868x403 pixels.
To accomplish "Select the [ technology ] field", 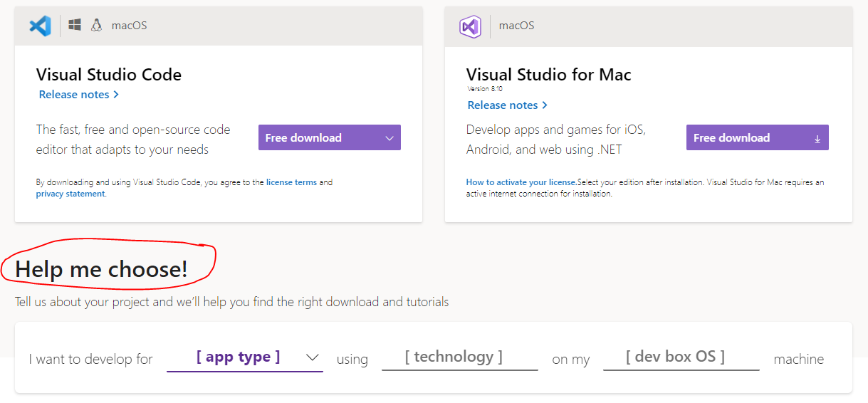I will coord(460,357).
